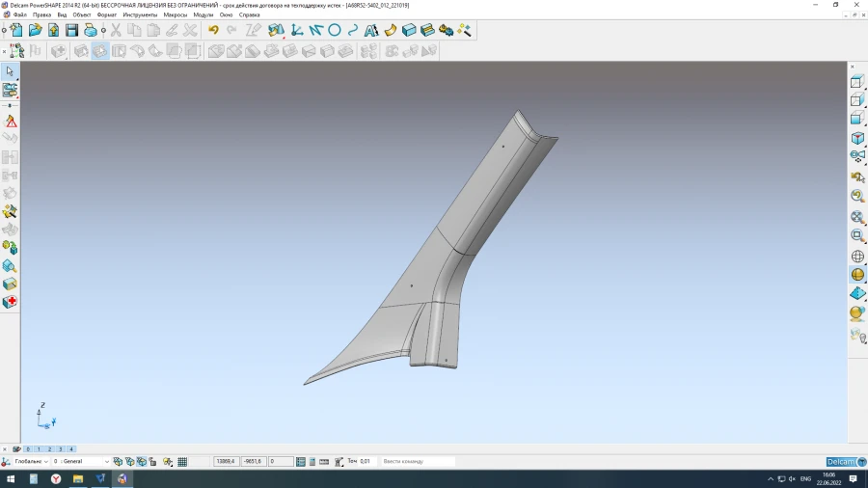Toggle shaded view sphere button
The width and height of the screenshot is (868, 488).
pyautogui.click(x=857, y=275)
